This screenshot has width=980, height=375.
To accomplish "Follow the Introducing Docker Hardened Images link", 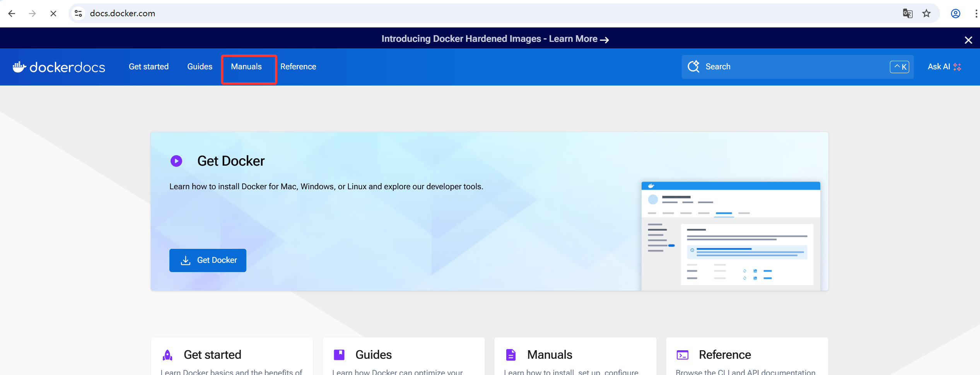I will (495, 39).
